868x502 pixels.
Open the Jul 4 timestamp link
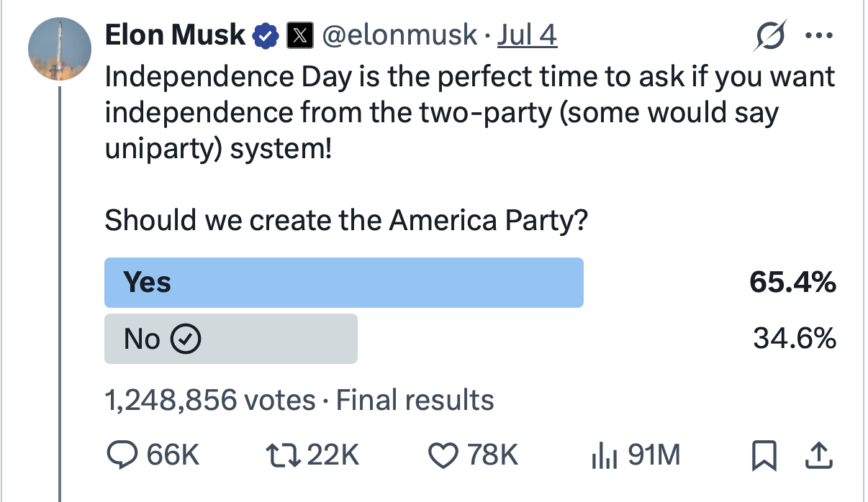pyautogui.click(x=528, y=35)
